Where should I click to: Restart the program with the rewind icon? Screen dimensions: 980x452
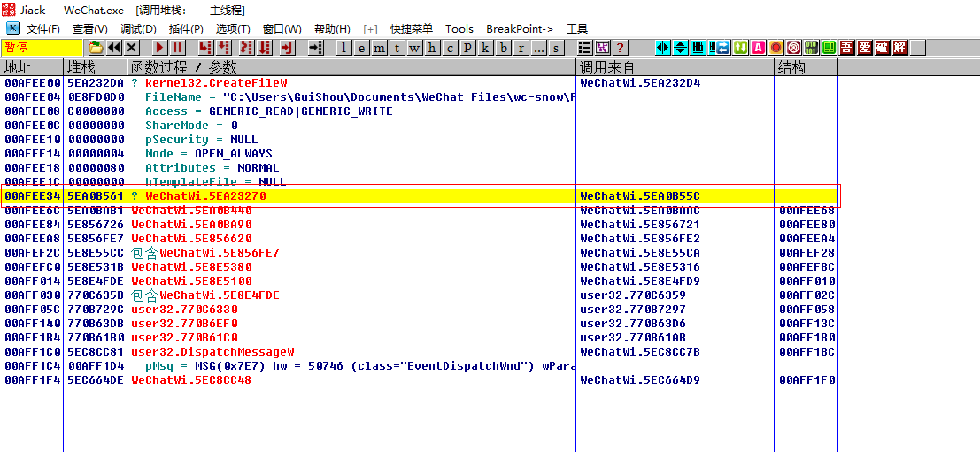[113, 48]
